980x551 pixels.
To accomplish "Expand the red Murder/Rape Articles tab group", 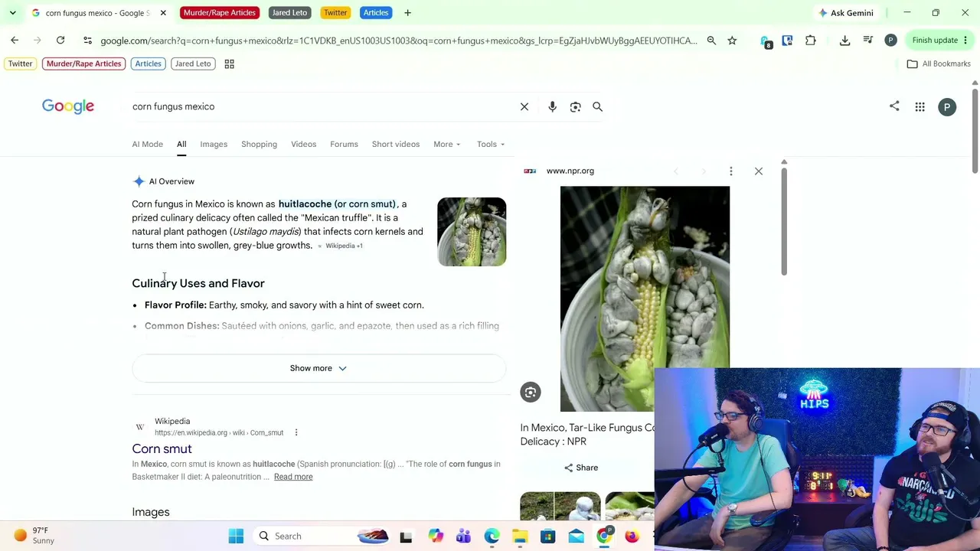I will click(219, 12).
